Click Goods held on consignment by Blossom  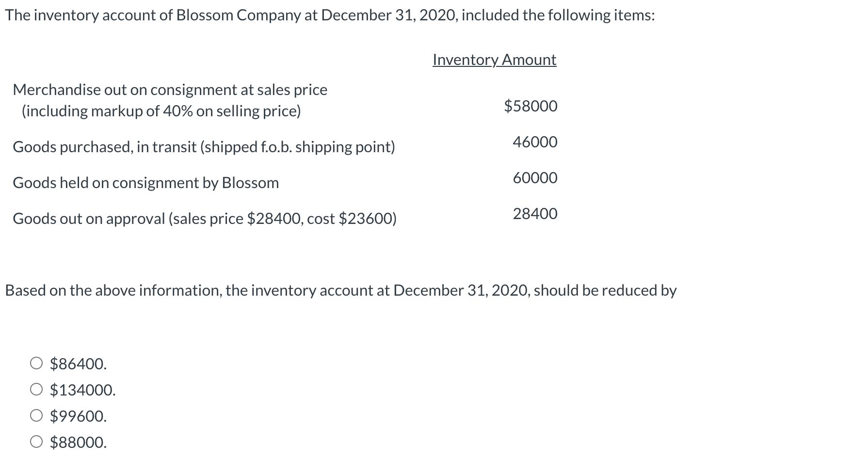click(146, 183)
